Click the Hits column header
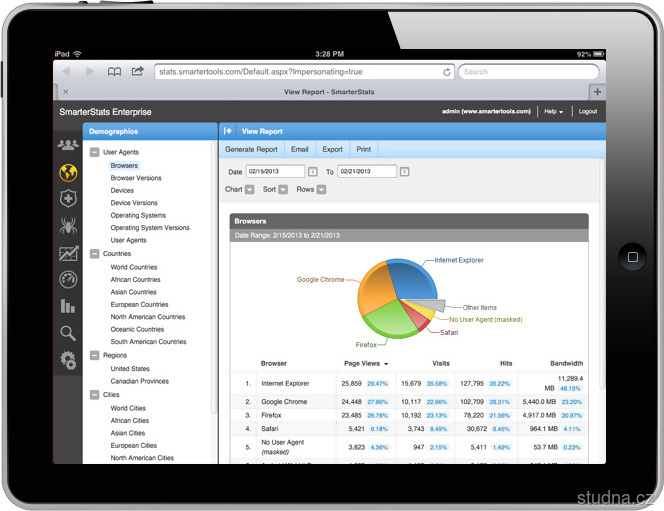664x511 pixels. point(506,363)
